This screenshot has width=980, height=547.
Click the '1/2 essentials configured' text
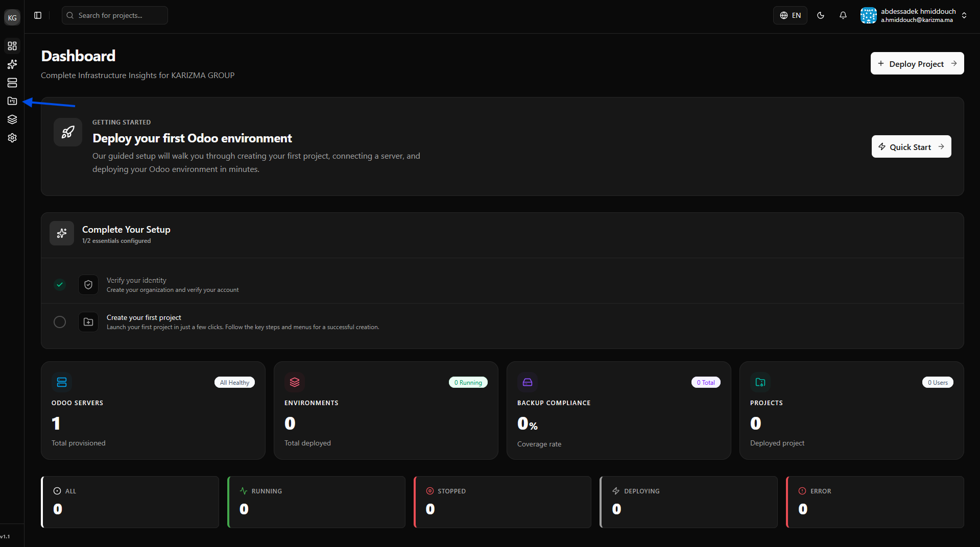tap(116, 241)
